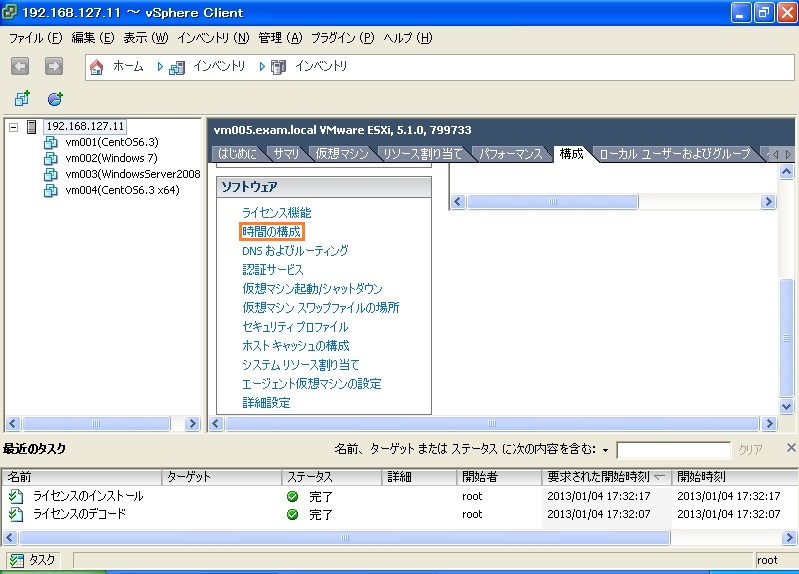Click the Forward navigation arrow icon
The image size is (799, 574).
tap(54, 66)
